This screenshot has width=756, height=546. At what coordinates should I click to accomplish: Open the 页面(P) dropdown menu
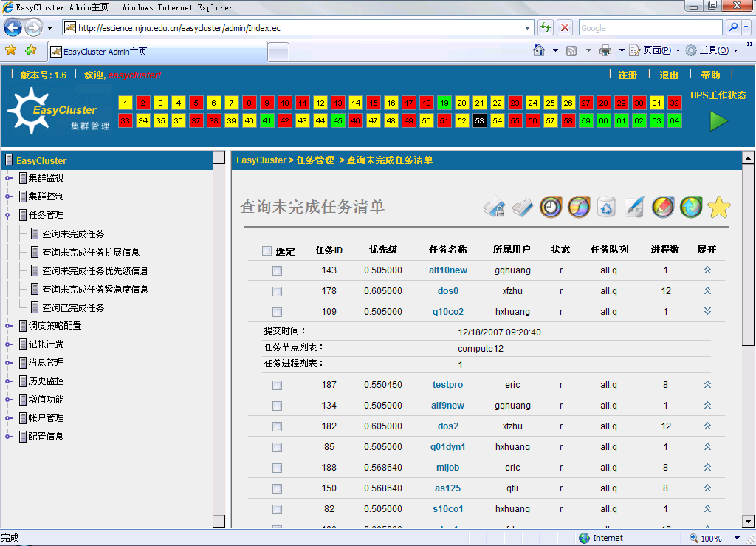(x=656, y=50)
